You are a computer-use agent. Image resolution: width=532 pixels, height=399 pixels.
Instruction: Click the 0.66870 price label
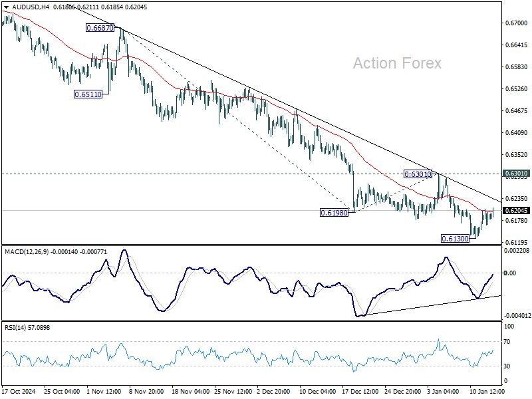(x=100, y=28)
